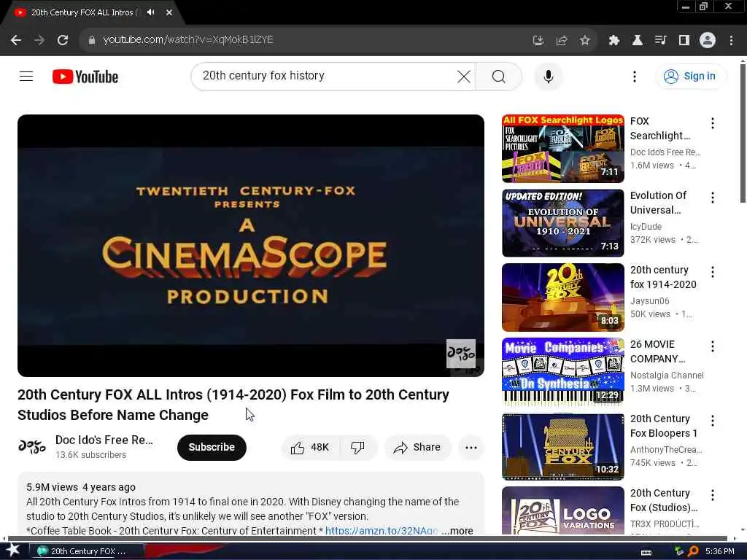Open the Doc Ido's Free Re... channel name
The image size is (747, 560).
coord(104,440)
